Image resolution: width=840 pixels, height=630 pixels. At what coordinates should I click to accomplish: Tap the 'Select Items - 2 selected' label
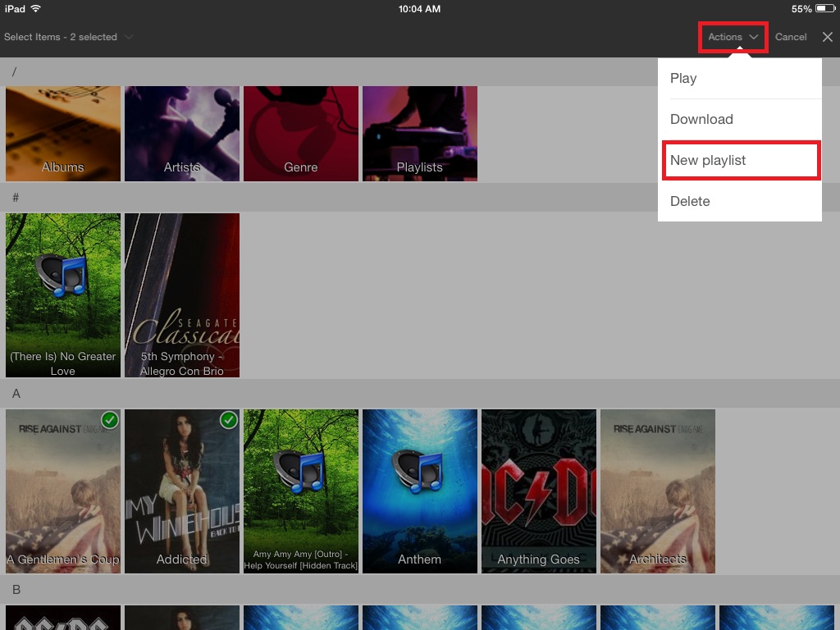click(x=61, y=37)
